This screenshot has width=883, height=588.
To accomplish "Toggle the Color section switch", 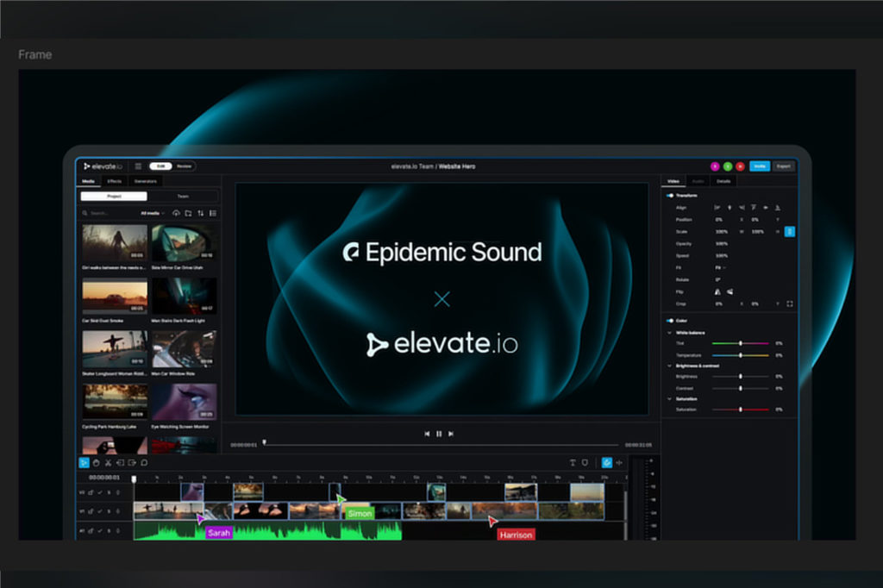I will click(669, 321).
